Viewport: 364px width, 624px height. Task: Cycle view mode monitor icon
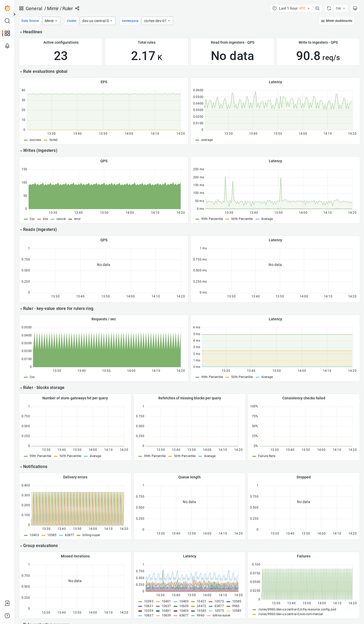coord(355,8)
